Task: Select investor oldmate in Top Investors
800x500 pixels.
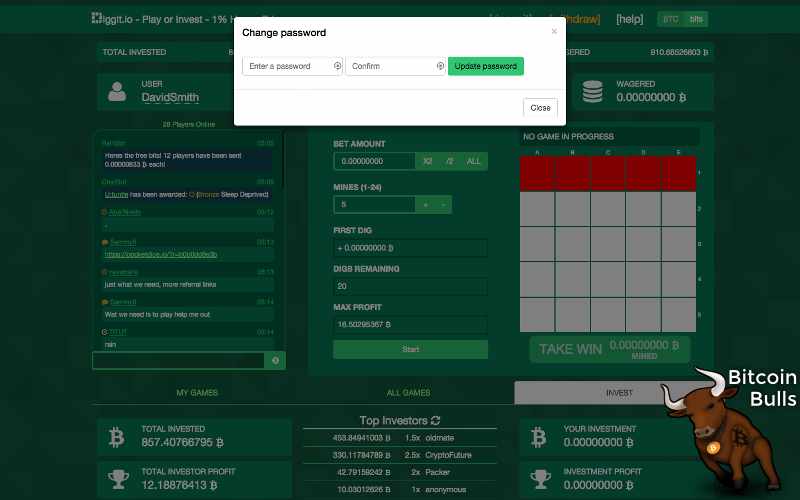Action: 440,438
